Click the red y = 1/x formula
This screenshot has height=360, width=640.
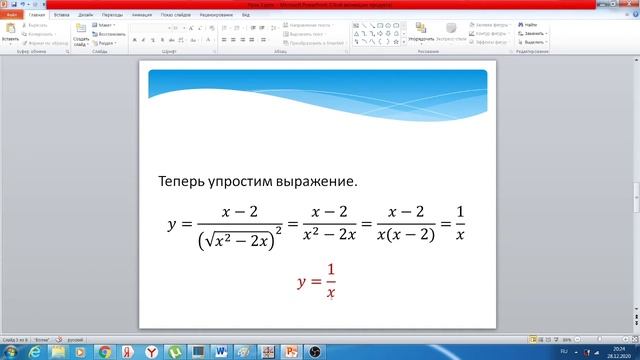(x=316, y=281)
